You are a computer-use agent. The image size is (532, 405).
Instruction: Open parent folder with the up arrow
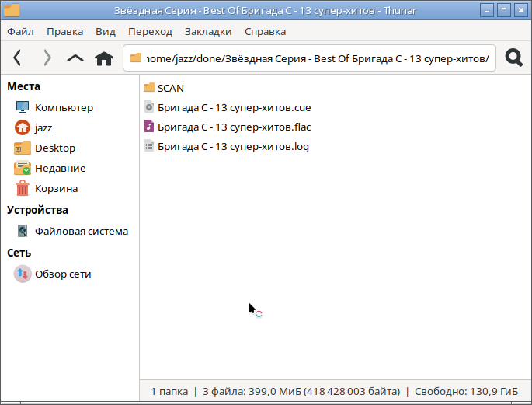tap(75, 58)
